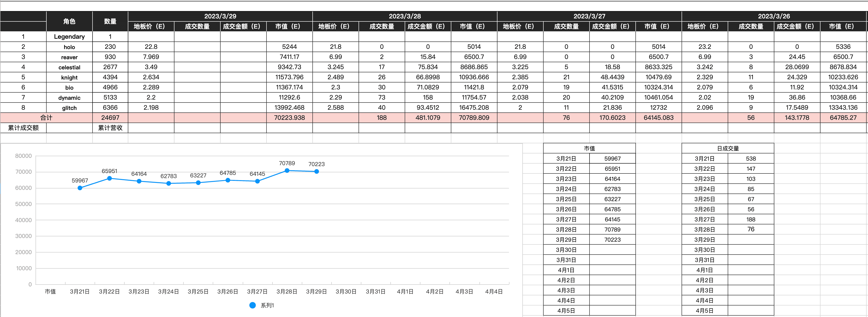868x317 pixels.
Task: Select total quantity cell 24697
Action: 110,118
